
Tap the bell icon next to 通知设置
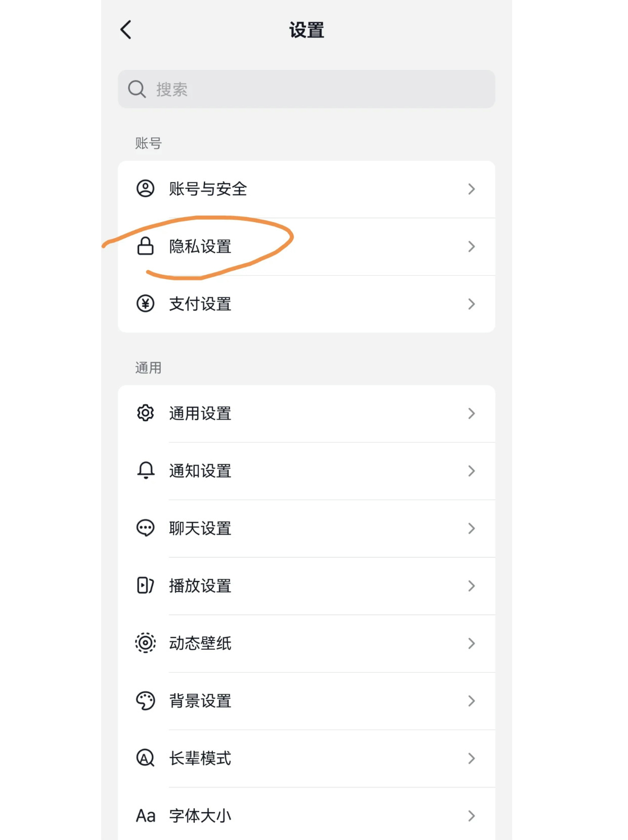pyautogui.click(x=145, y=471)
